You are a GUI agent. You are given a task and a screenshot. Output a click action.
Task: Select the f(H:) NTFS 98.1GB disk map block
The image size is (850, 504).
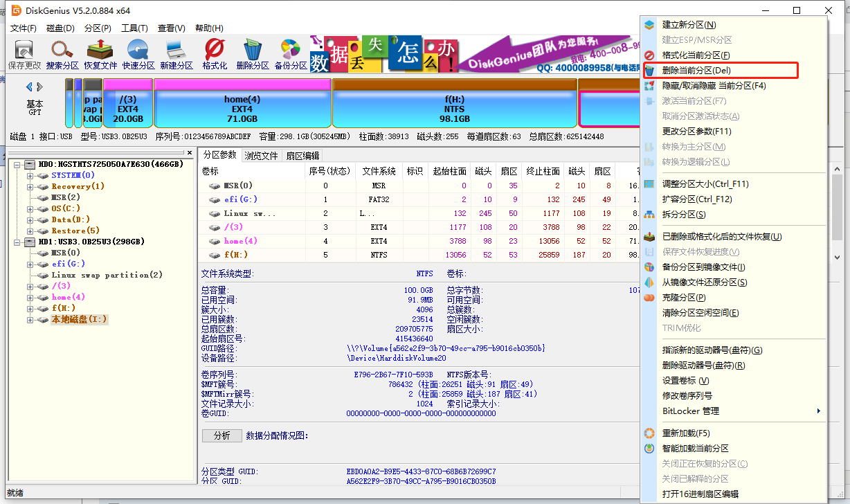point(455,102)
